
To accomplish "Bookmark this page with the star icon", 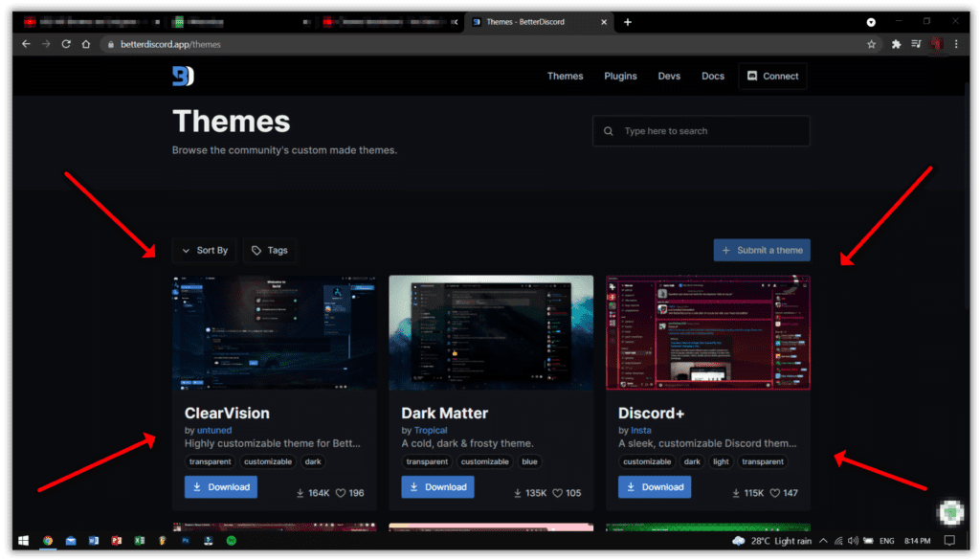I will 871,44.
